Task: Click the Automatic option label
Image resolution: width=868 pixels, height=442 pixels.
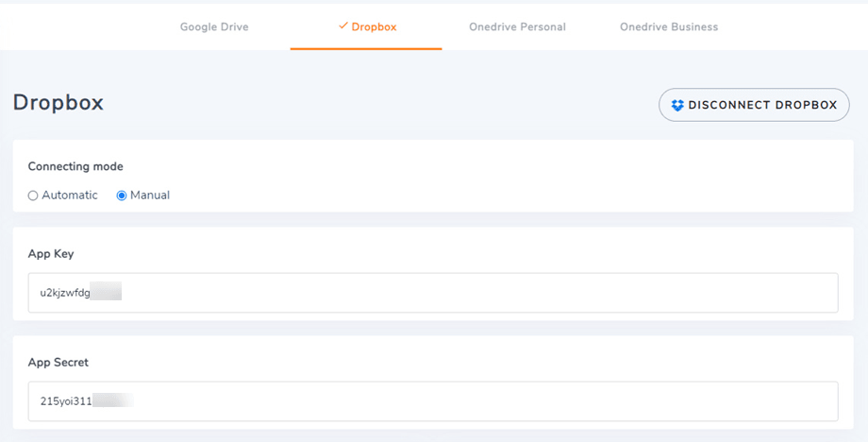Action: 70,195
